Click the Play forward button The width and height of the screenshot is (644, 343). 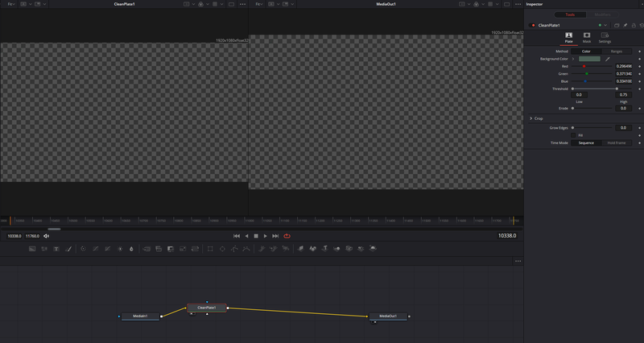point(266,236)
